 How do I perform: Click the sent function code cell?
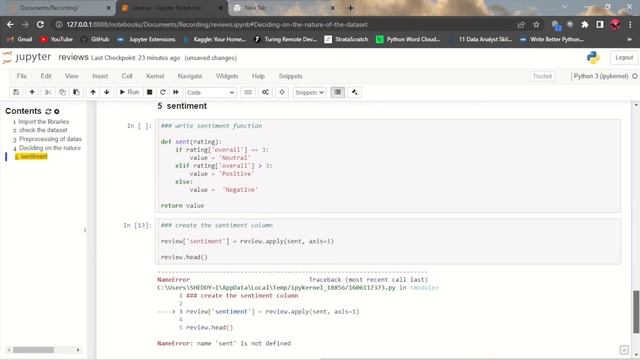[388, 166]
